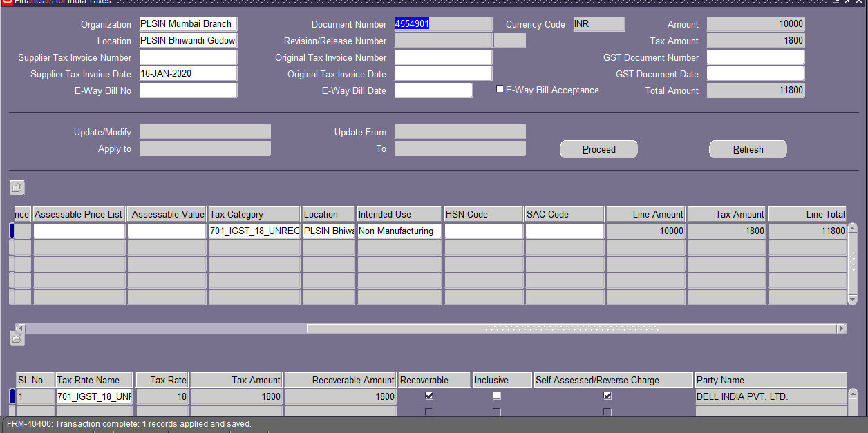Image resolution: width=868 pixels, height=433 pixels.
Task: Click the red Oracle Forms window icon top-left
Action: [6, 2]
